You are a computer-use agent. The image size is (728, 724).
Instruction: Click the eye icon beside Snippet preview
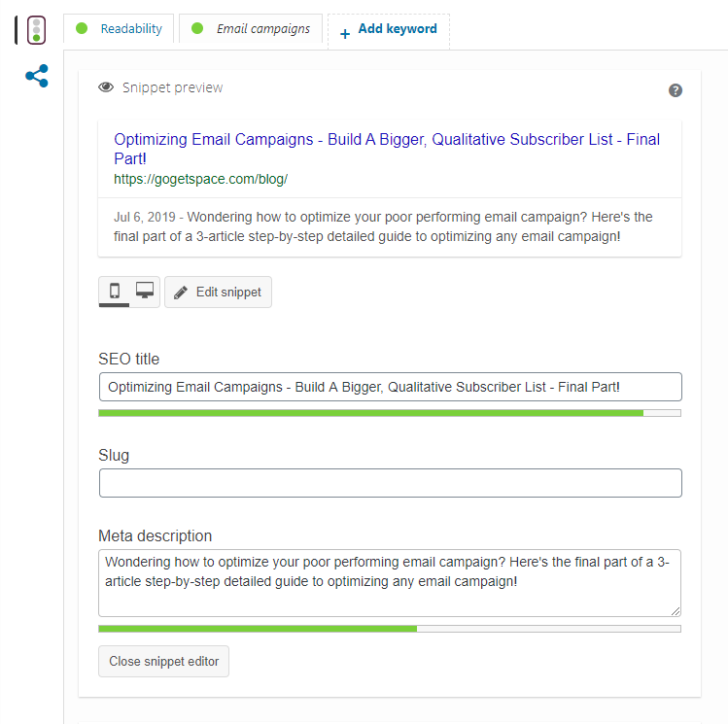[107, 87]
